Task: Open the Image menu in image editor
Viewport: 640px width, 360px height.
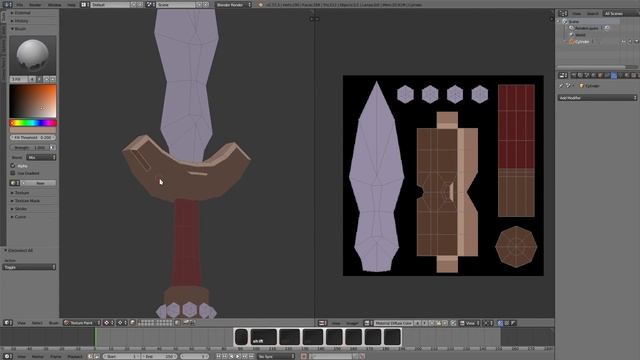Action: click(x=352, y=323)
